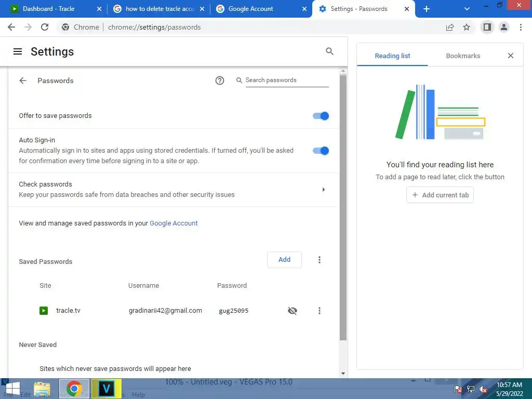Screen dimensions: 532x399
Task: Select the Settings - Passwords tab
Action: (x=359, y=9)
